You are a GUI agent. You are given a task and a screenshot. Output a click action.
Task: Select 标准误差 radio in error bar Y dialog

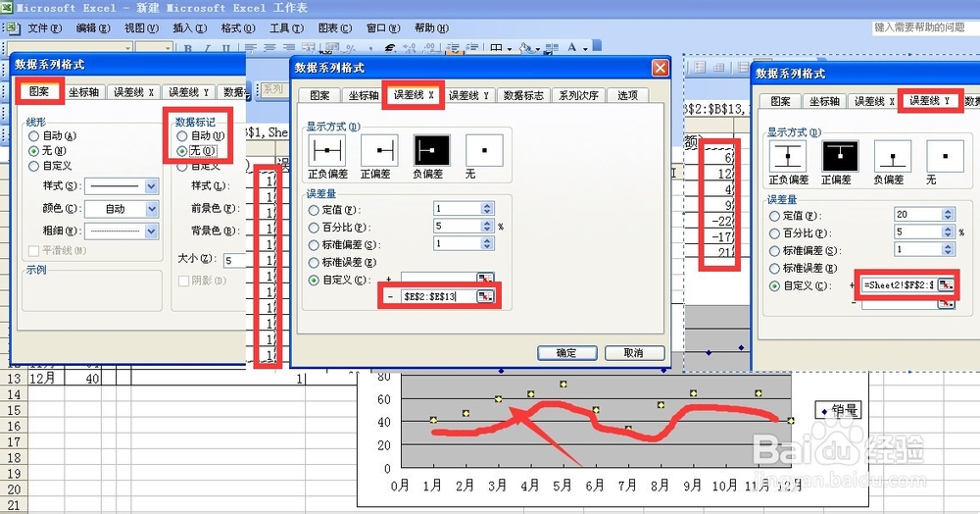775,268
